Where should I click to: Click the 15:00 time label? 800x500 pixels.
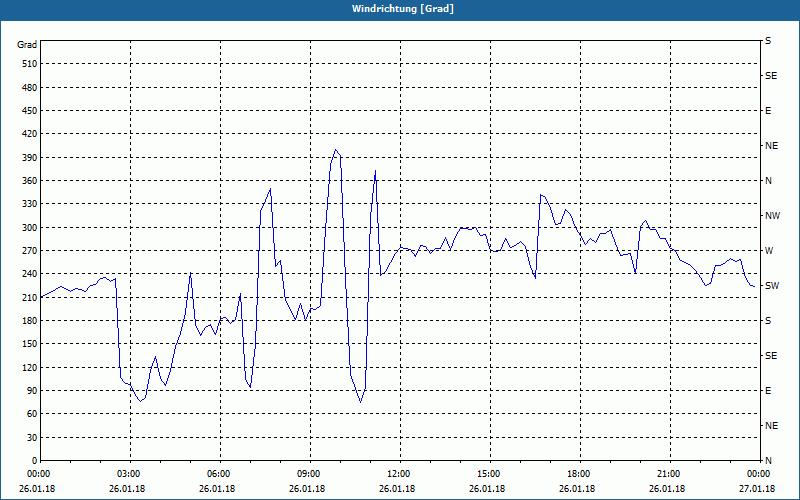pyautogui.click(x=490, y=473)
